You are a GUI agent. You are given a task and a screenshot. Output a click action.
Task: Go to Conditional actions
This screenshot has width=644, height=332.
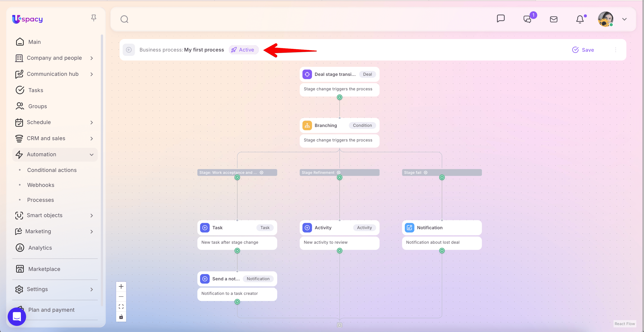click(52, 170)
